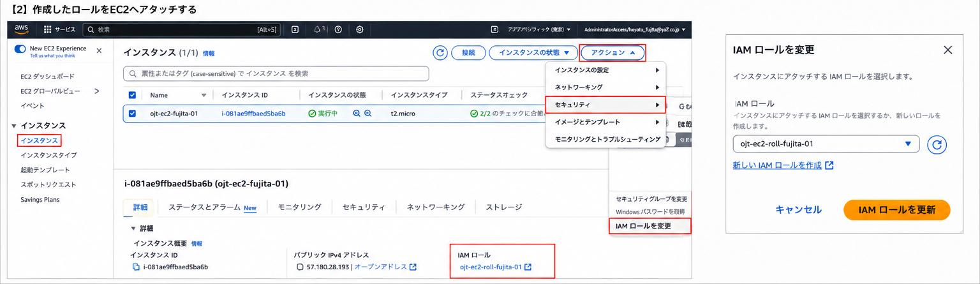Expand イメージとテンプレート submenu
The width and height of the screenshot is (980, 284).
tap(605, 121)
